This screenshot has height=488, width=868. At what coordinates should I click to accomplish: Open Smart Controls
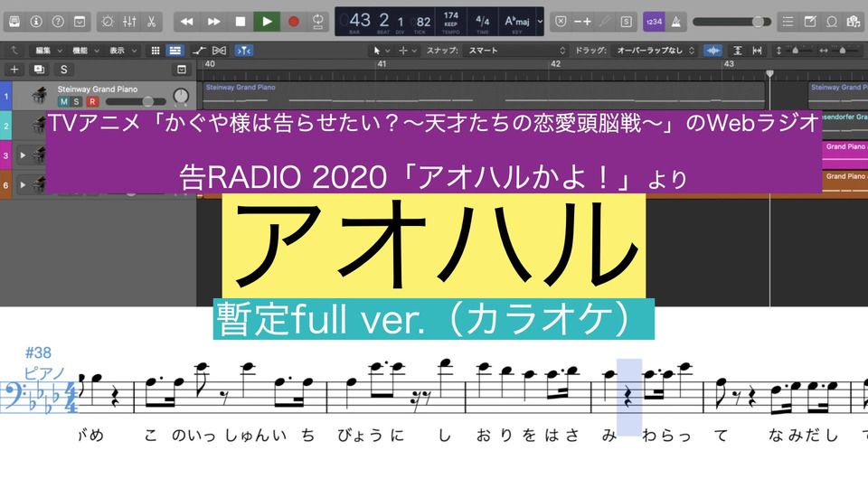pos(108,22)
